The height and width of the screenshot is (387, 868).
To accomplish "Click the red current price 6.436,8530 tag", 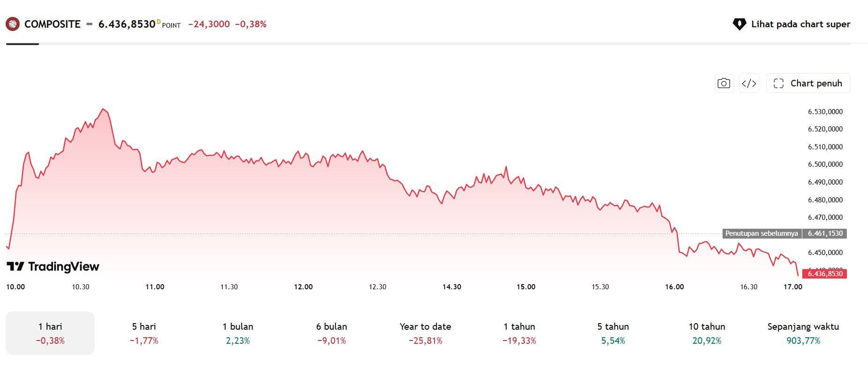I will pyautogui.click(x=825, y=273).
